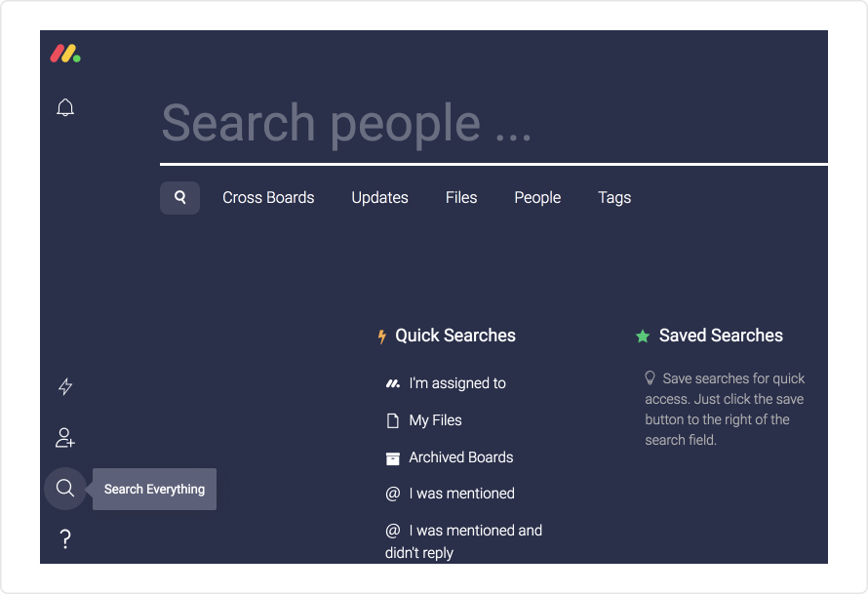Click the Search Everything tooltip label
This screenshot has height=594, width=868.
pyautogui.click(x=154, y=489)
